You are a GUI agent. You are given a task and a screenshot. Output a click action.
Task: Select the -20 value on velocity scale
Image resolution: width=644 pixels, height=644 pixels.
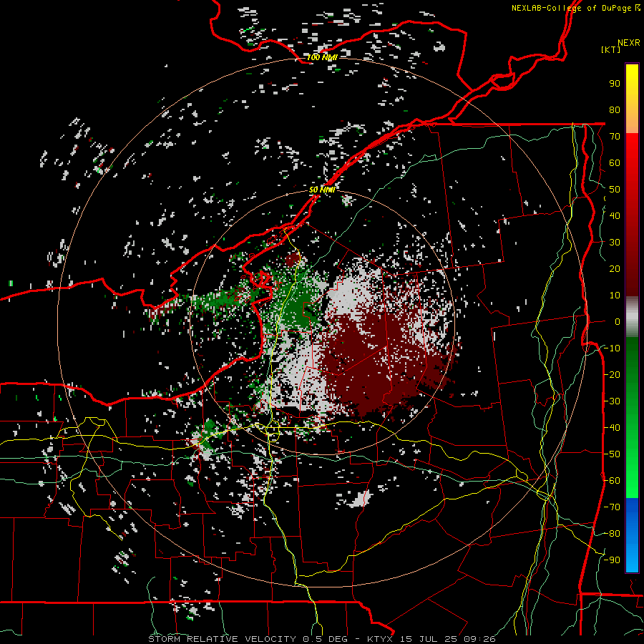[612, 374]
